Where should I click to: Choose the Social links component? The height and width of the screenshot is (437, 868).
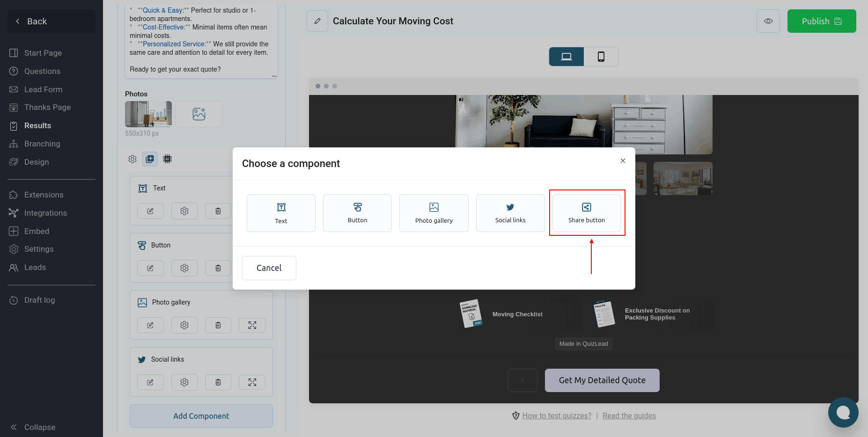point(510,213)
